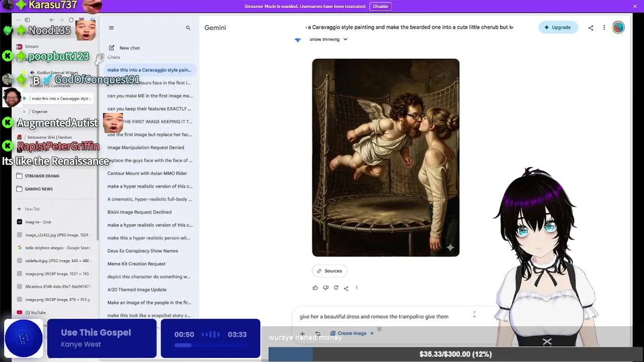The width and height of the screenshot is (644, 362).
Task: Open the more options dots under the response
Action: coord(357,288)
